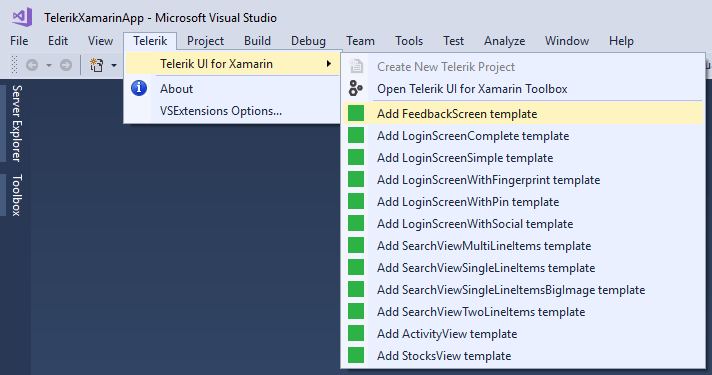Viewport: 712px width, 375px height.
Task: Open the New Project dropdown arrow
Action: pyautogui.click(x=114, y=66)
